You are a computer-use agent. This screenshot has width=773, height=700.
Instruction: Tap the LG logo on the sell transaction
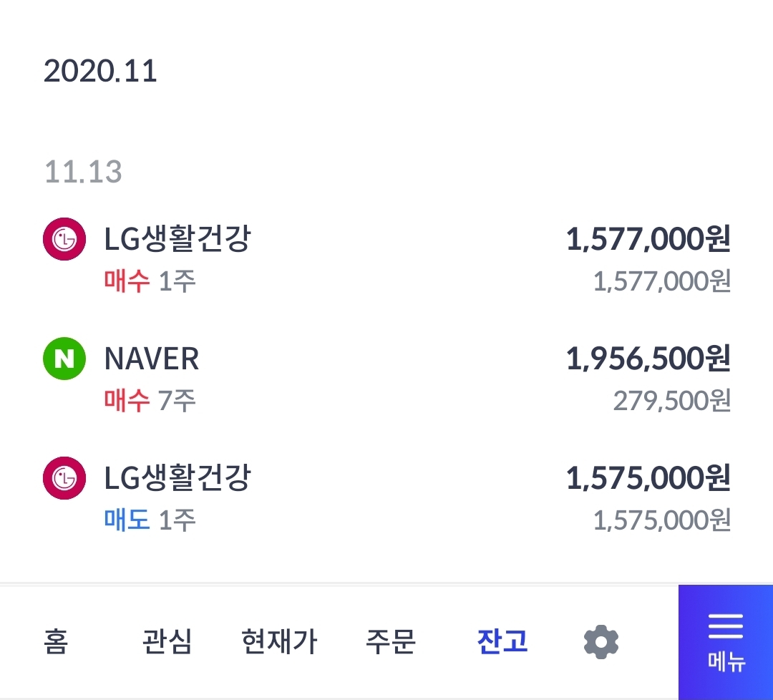[x=64, y=478]
